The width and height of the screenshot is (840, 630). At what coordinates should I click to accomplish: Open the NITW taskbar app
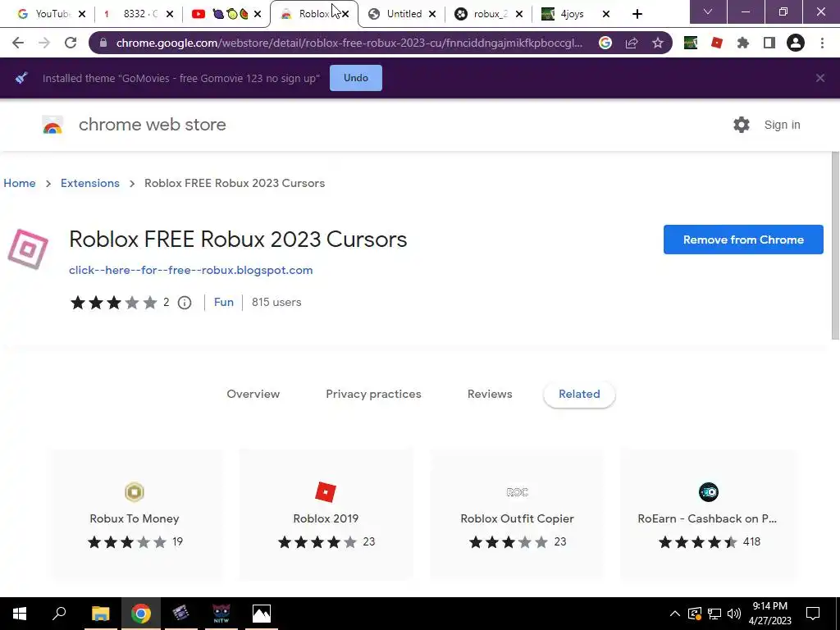[x=221, y=614]
